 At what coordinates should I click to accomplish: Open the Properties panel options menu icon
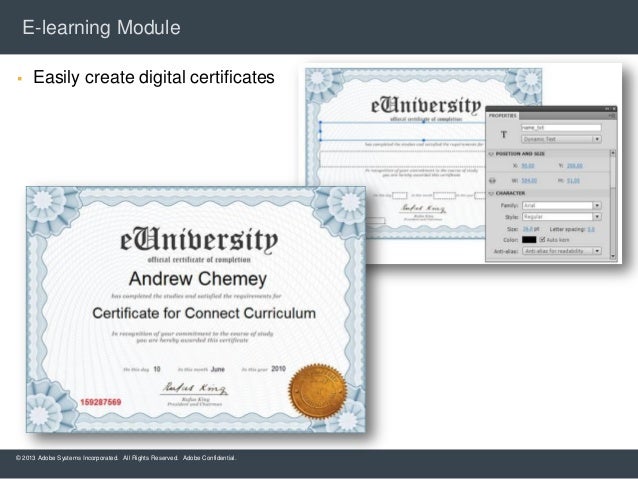612,116
